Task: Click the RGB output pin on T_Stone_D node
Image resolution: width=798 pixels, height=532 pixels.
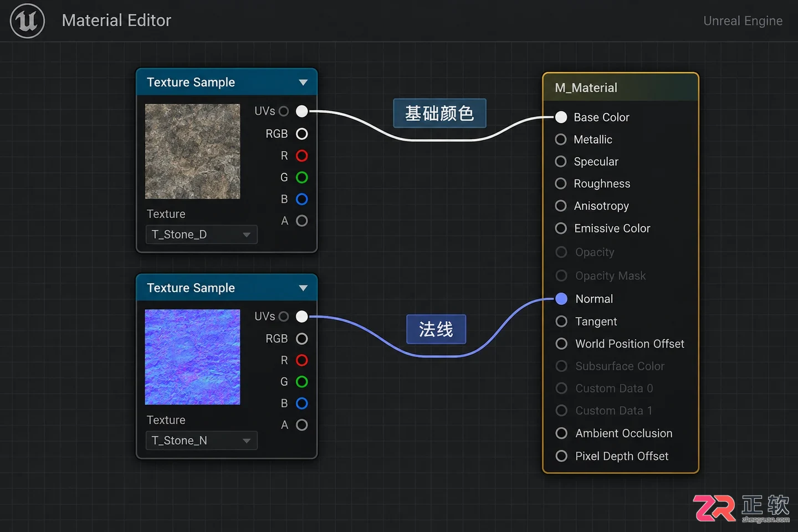Action: pos(301,134)
